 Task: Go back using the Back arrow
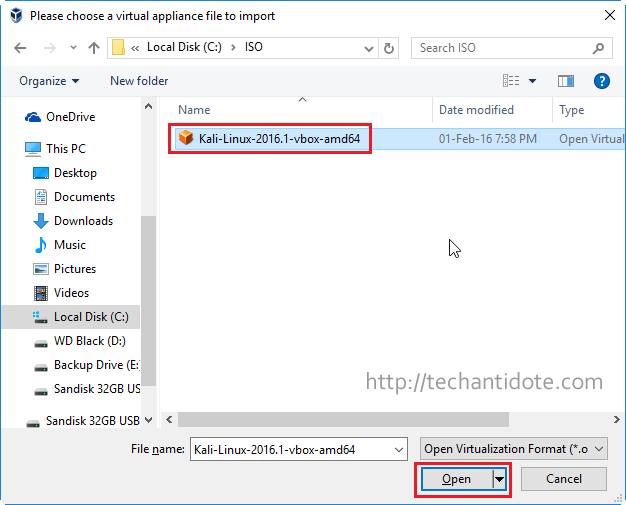[20, 48]
